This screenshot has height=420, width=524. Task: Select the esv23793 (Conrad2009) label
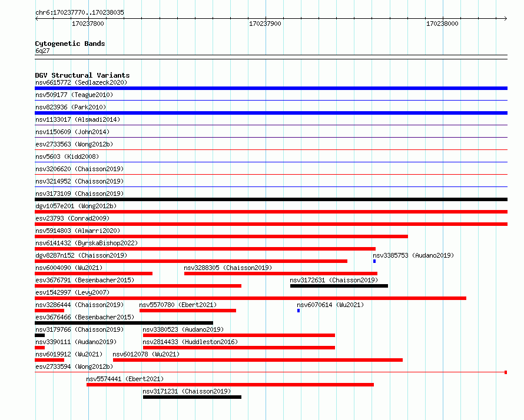pyautogui.click(x=72, y=218)
